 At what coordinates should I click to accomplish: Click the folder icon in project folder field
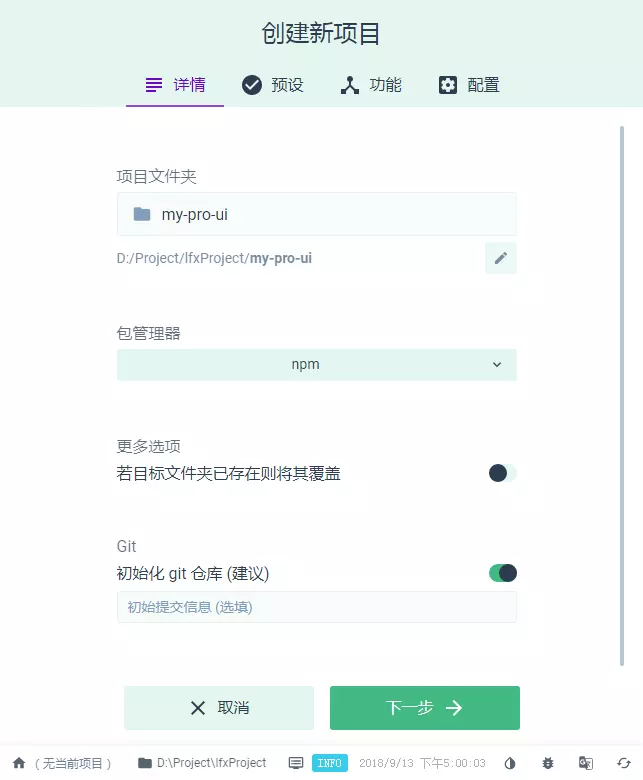[142, 214]
